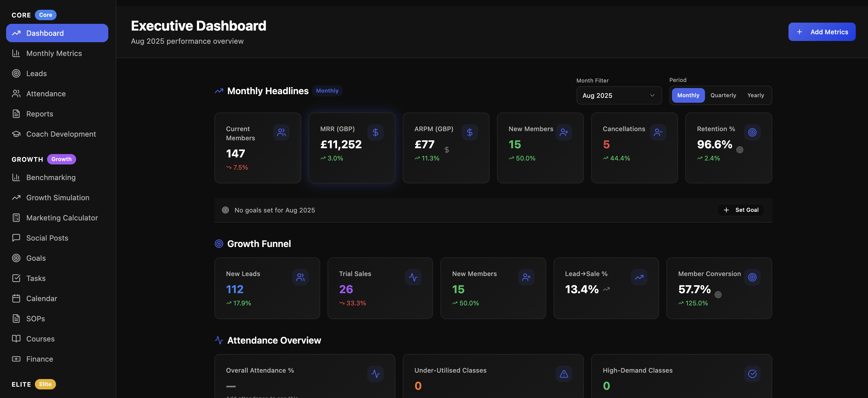Open the Aug 2025 month filter dropdown
The height and width of the screenshot is (398, 868).
coord(619,95)
